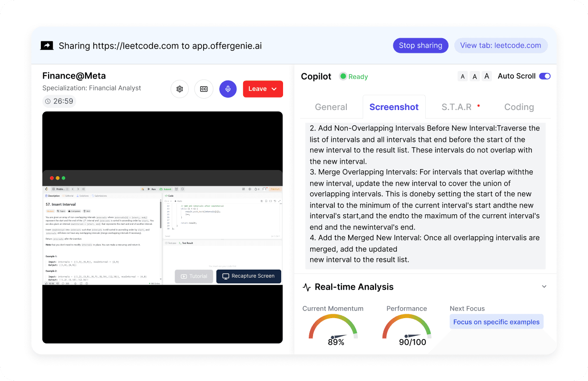
Task: Go to next problem arrow in preview
Action: click(78, 189)
